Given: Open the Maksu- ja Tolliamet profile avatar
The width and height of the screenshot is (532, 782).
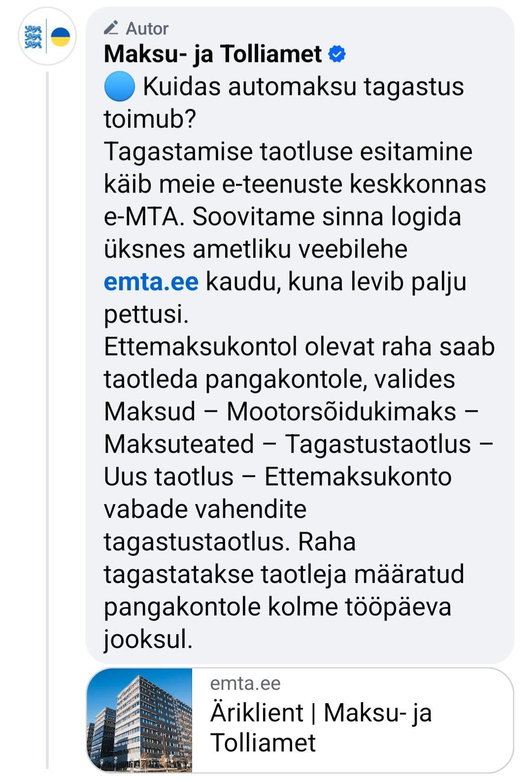Looking at the screenshot, I should coord(47,36).
